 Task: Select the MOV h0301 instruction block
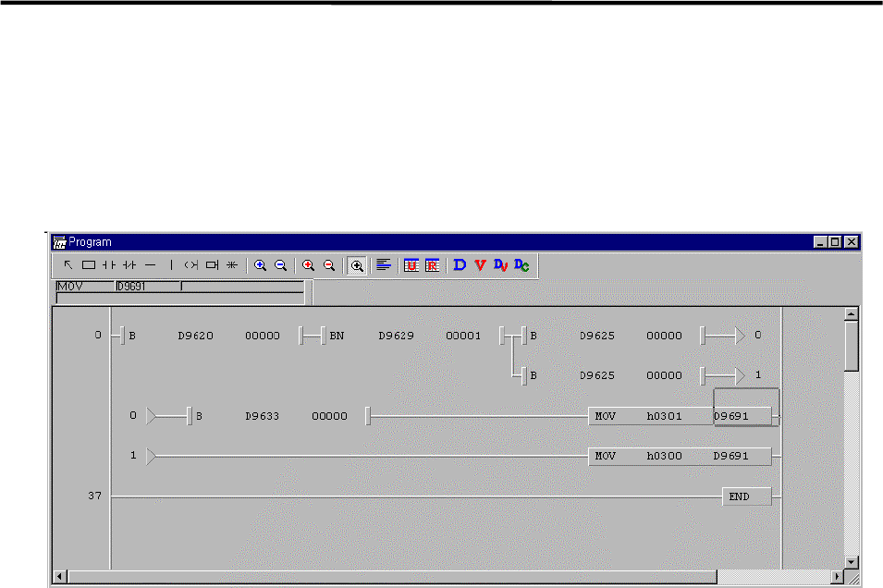tap(680, 416)
